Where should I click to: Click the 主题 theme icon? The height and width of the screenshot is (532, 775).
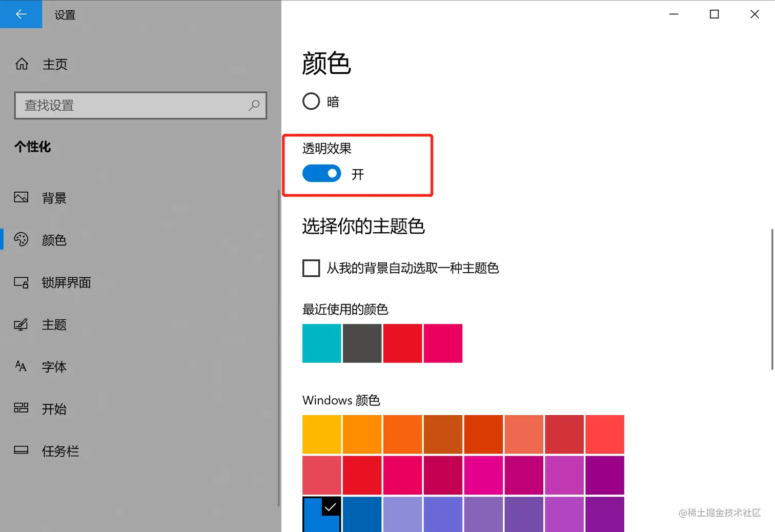coord(21,324)
